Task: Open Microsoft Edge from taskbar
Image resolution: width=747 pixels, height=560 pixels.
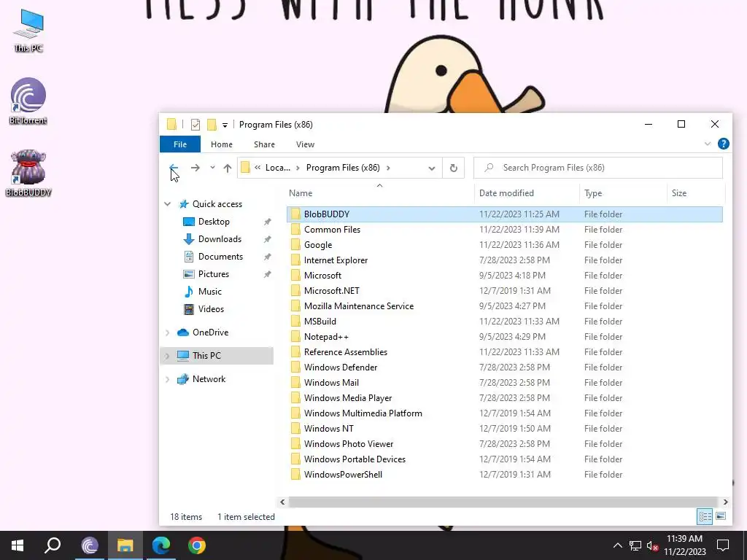Action: 161,545
